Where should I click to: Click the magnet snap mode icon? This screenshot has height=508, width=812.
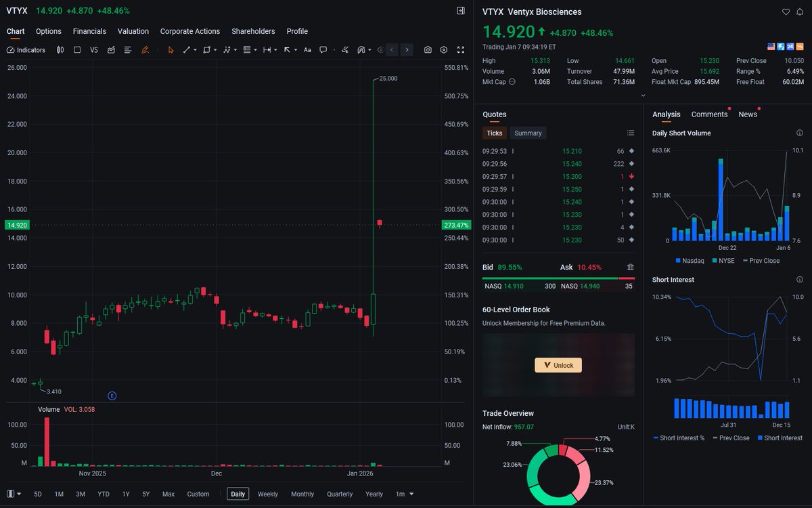[x=361, y=49]
